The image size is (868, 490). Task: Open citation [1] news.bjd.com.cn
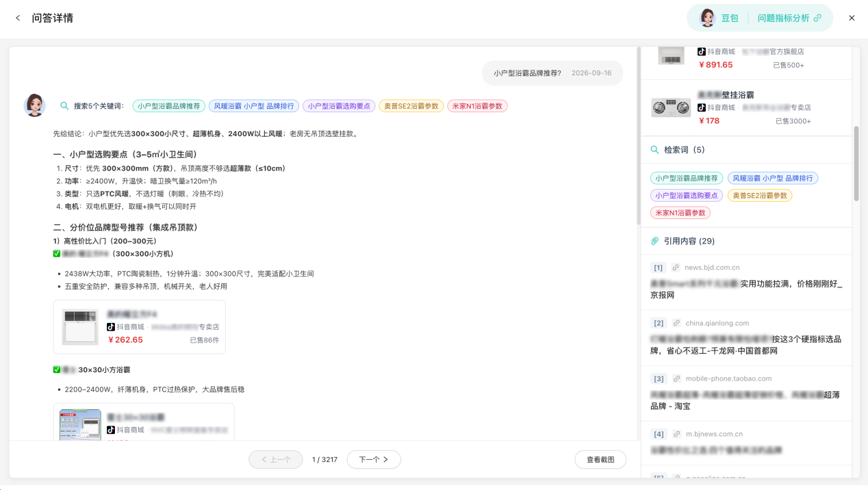tap(747, 282)
